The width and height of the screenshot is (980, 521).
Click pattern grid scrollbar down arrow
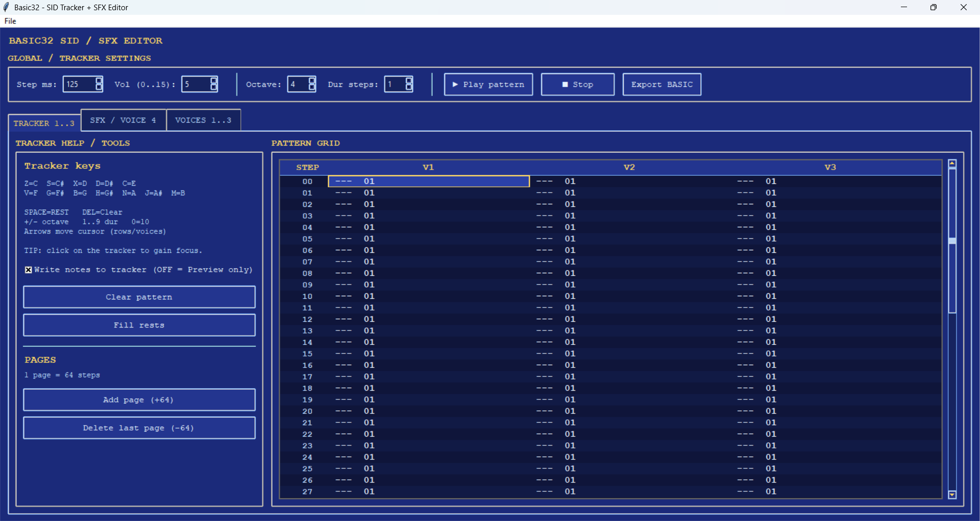pyautogui.click(x=952, y=494)
